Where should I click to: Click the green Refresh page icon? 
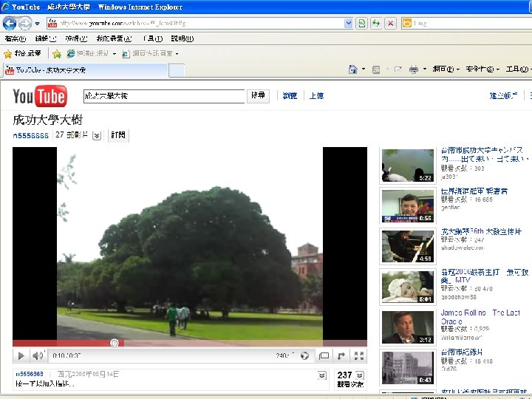tap(376, 24)
